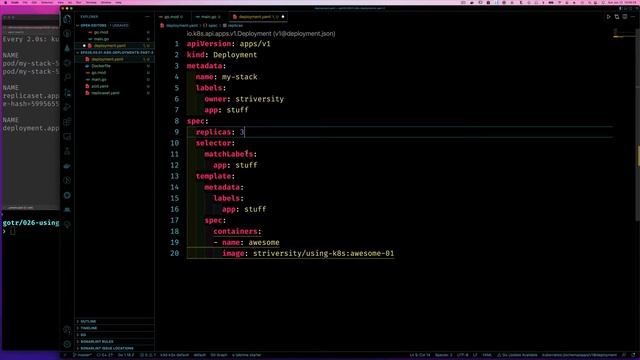Open the Accounts icon in activity bar
This screenshot has height=360, width=640.
[x=67, y=330]
